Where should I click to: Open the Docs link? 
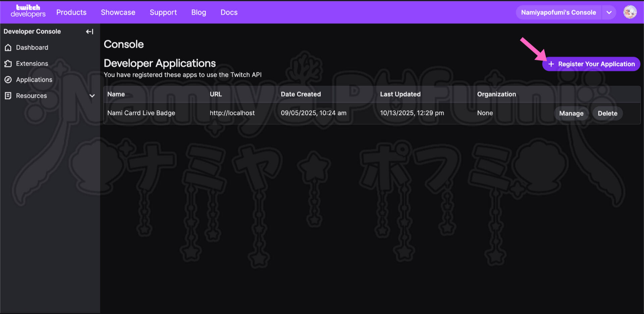click(x=229, y=12)
